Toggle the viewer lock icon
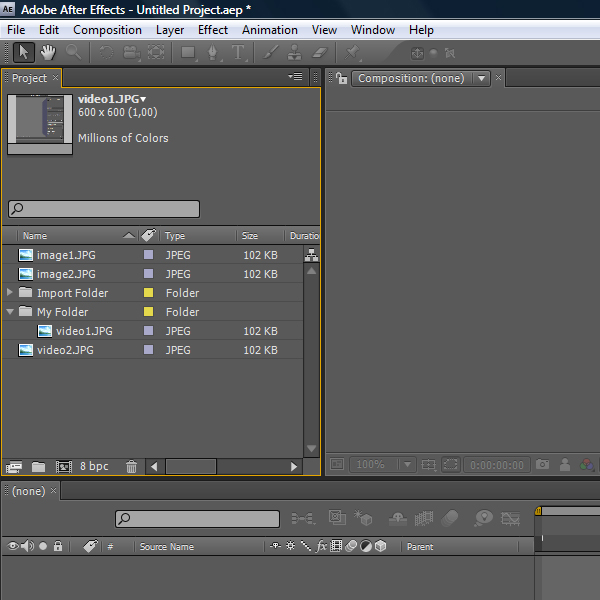The image size is (600, 600). pyautogui.click(x=341, y=78)
